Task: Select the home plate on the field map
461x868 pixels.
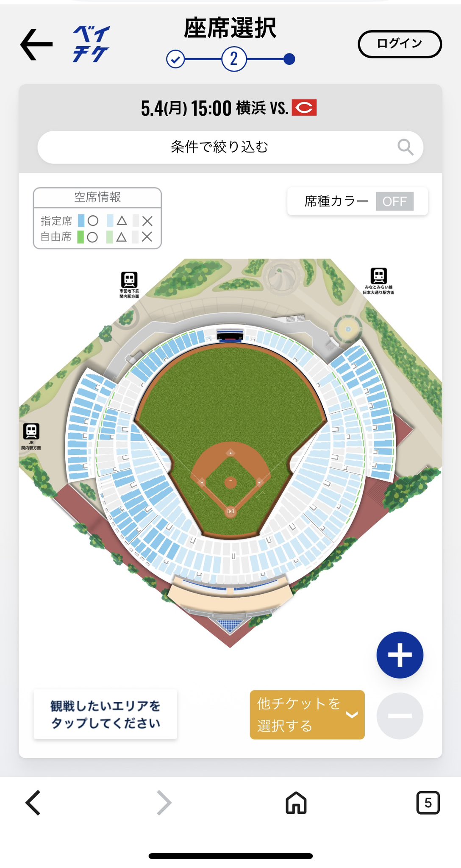Action: 230,511
